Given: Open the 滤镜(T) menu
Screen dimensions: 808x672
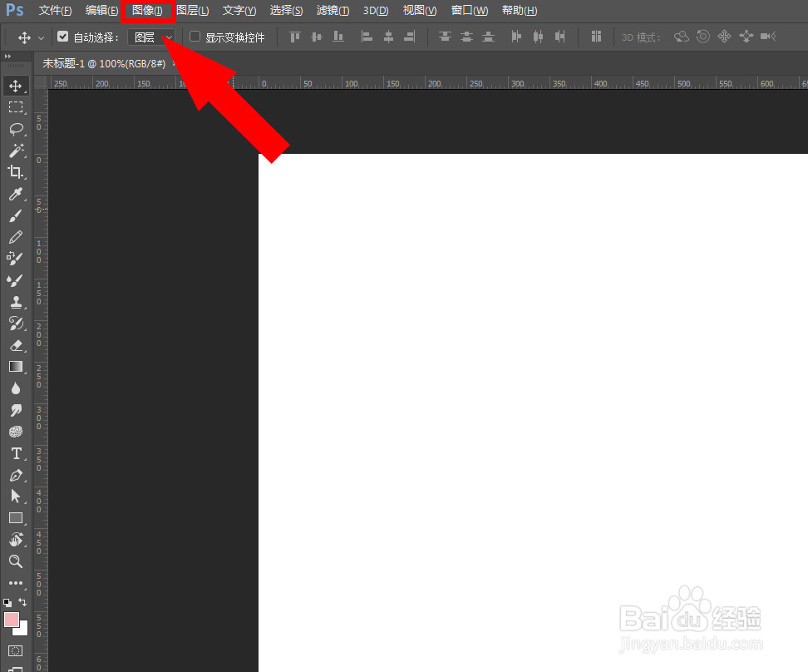Looking at the screenshot, I should tap(333, 10).
